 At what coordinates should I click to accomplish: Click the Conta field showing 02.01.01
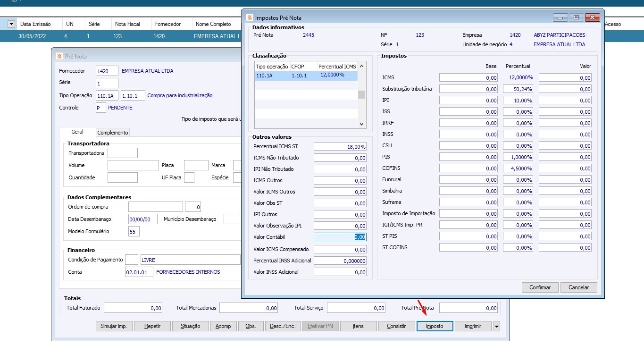139,272
